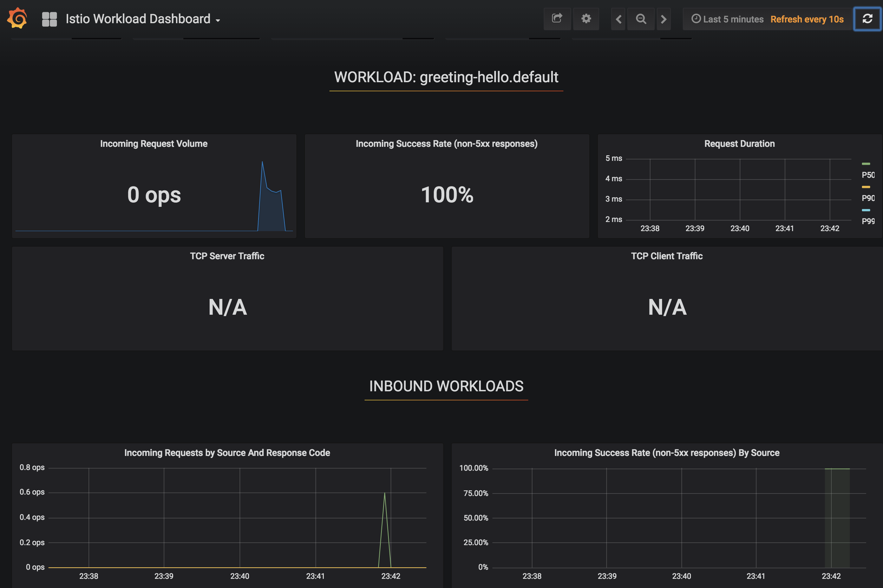Image resolution: width=883 pixels, height=588 pixels.
Task: Click the Grafana logo icon
Action: pos(17,18)
